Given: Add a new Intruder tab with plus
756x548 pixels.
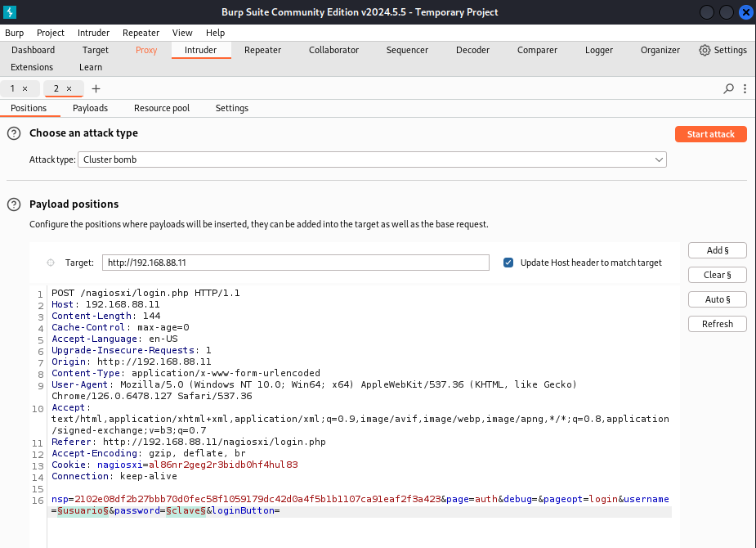Looking at the screenshot, I should (x=96, y=88).
